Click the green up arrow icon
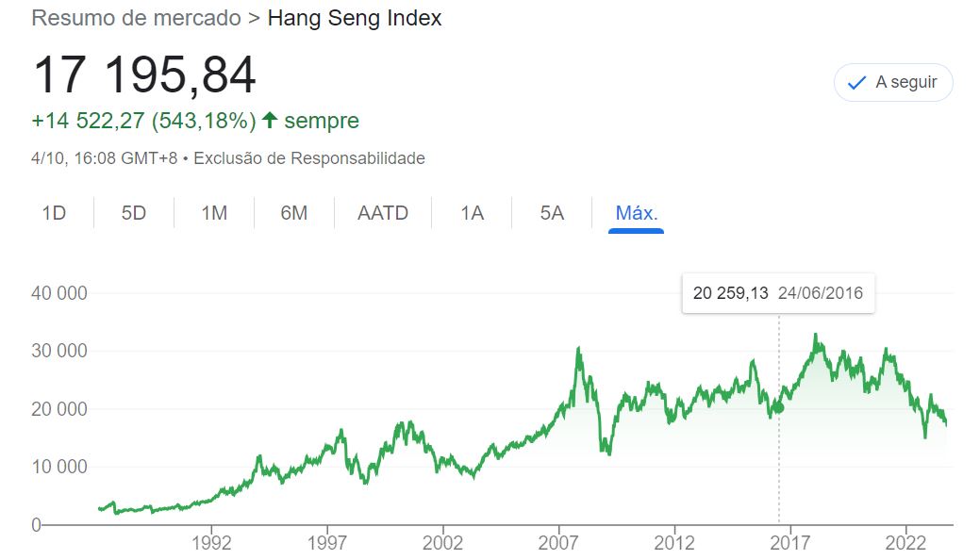This screenshot has height=560, width=980. pyautogui.click(x=270, y=121)
